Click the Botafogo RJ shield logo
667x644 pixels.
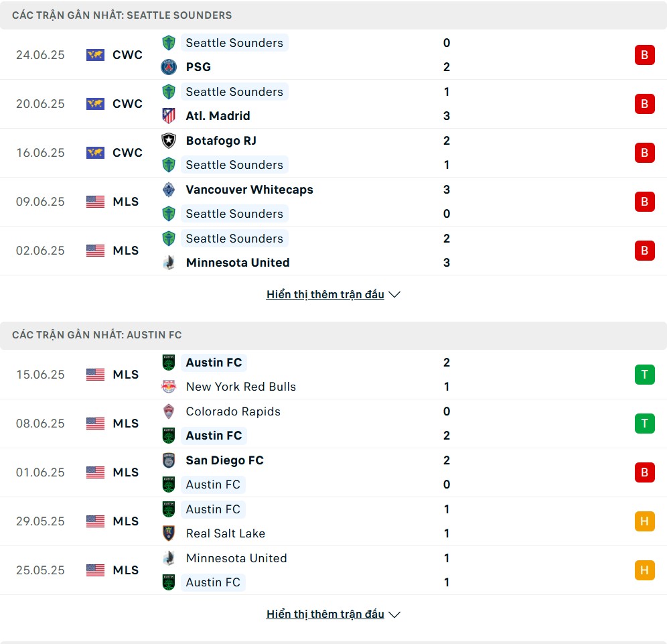point(169,141)
